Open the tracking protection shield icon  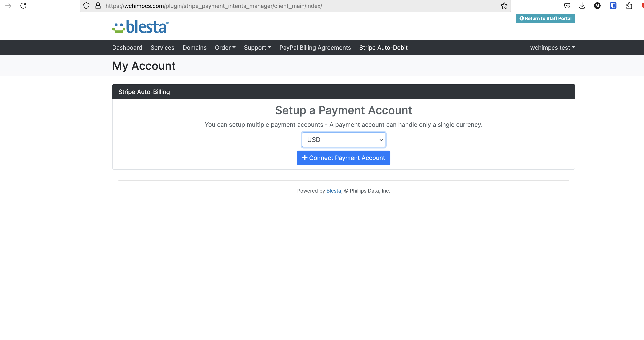click(x=86, y=6)
